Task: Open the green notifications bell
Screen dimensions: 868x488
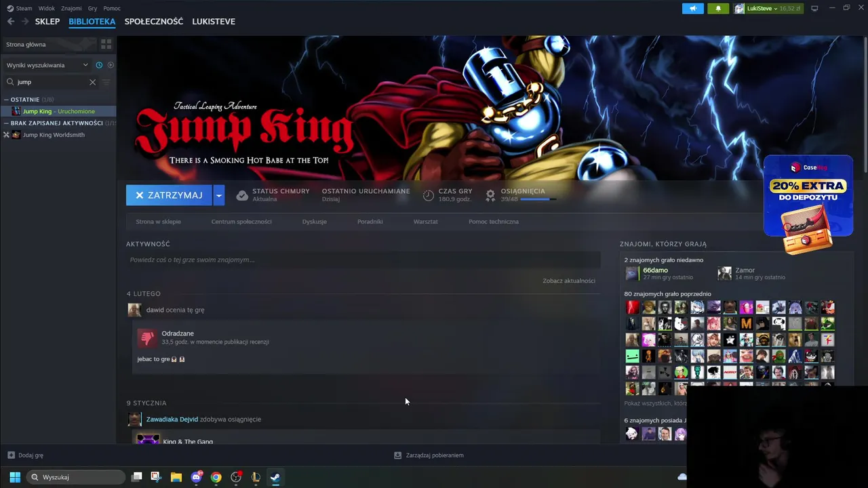Action: 718,8
